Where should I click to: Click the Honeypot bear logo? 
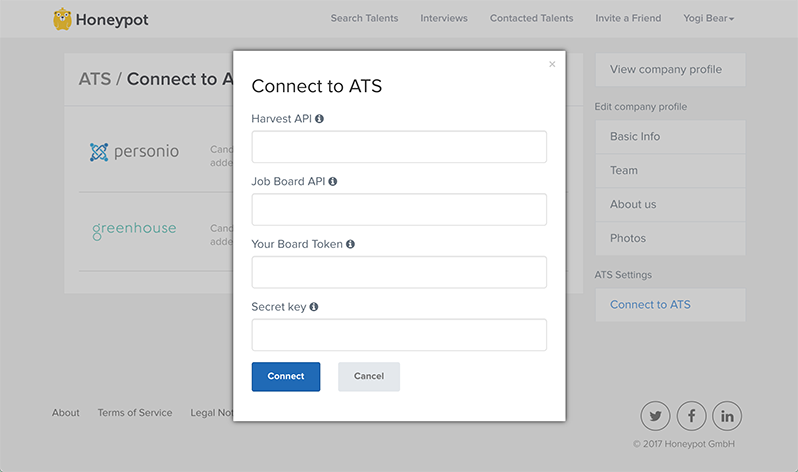(63, 19)
